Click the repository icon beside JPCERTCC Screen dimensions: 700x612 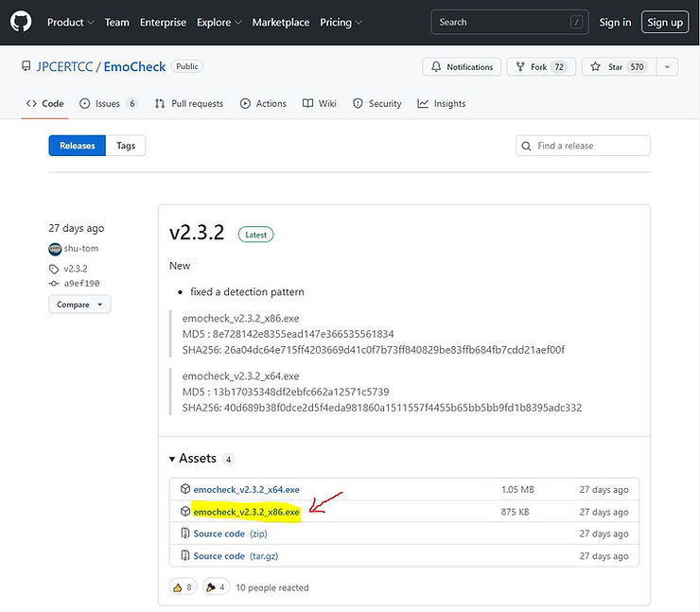coord(26,66)
